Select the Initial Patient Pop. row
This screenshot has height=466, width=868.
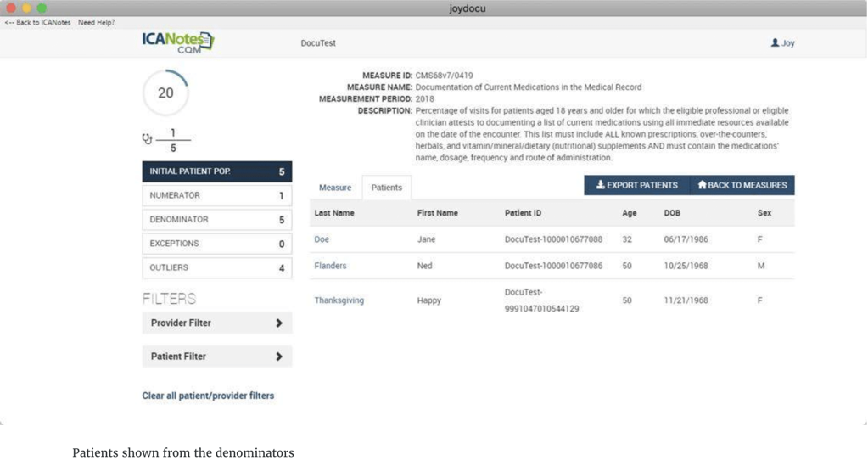pos(216,171)
